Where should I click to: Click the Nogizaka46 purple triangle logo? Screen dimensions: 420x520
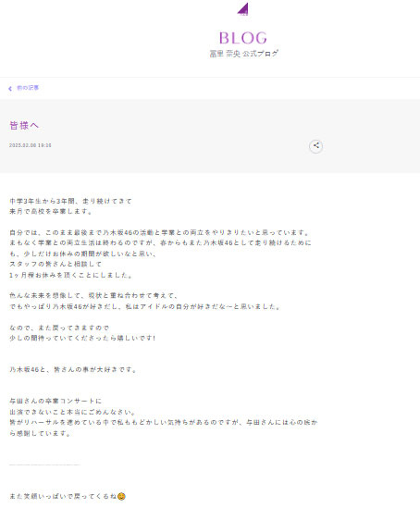click(243, 9)
